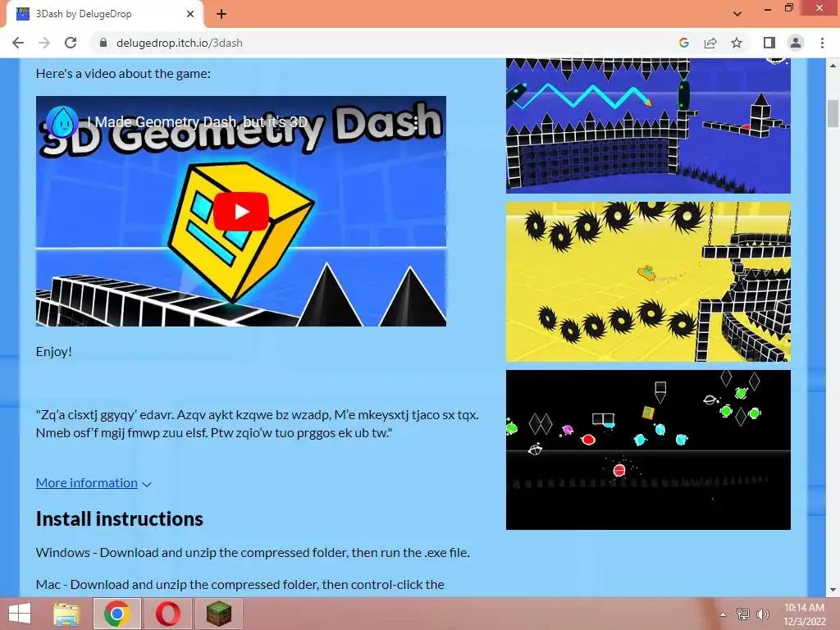Select the 3Dash by DelugeDrop tab
The image size is (840, 630).
[105, 14]
